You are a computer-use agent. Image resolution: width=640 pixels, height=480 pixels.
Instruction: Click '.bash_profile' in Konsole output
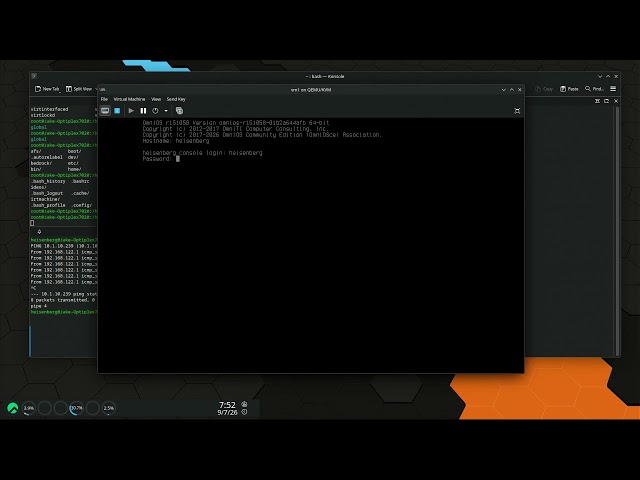coord(48,205)
